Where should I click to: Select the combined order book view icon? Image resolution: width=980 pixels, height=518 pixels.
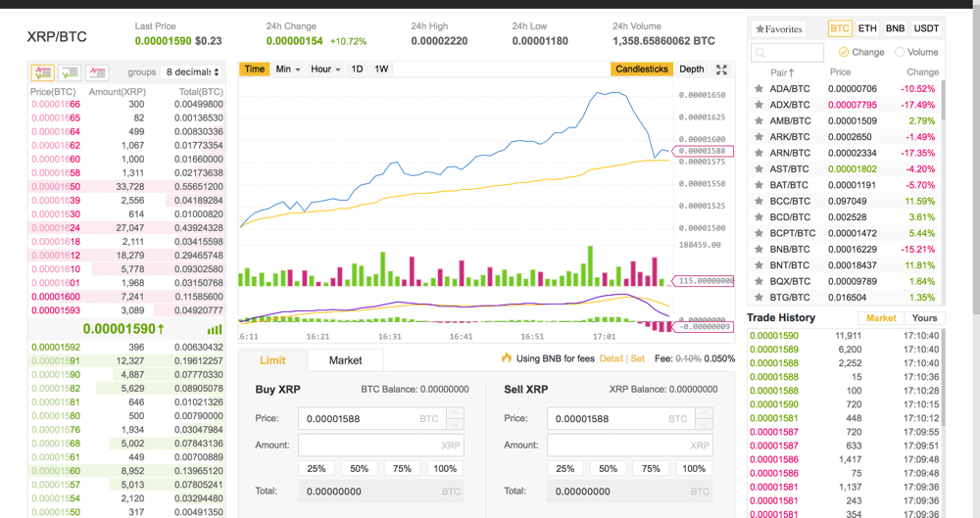click(x=43, y=72)
